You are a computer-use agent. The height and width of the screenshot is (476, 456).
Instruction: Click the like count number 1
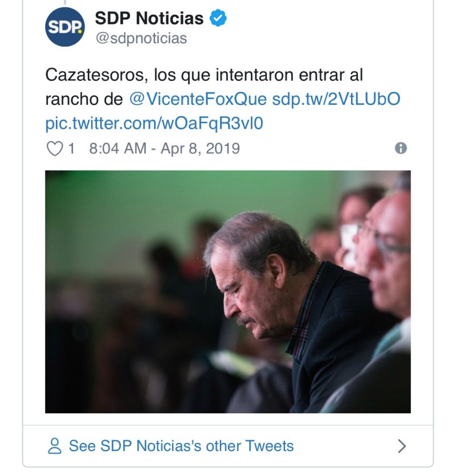[x=71, y=149]
